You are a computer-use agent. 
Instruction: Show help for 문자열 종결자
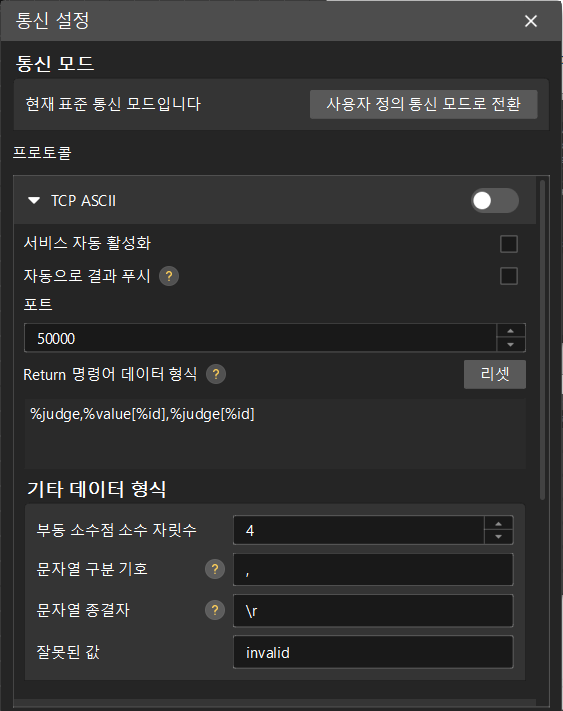tap(215, 610)
